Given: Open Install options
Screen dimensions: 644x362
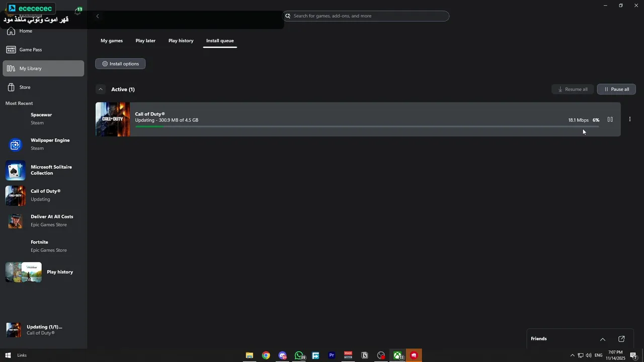Looking at the screenshot, I should [x=120, y=64].
